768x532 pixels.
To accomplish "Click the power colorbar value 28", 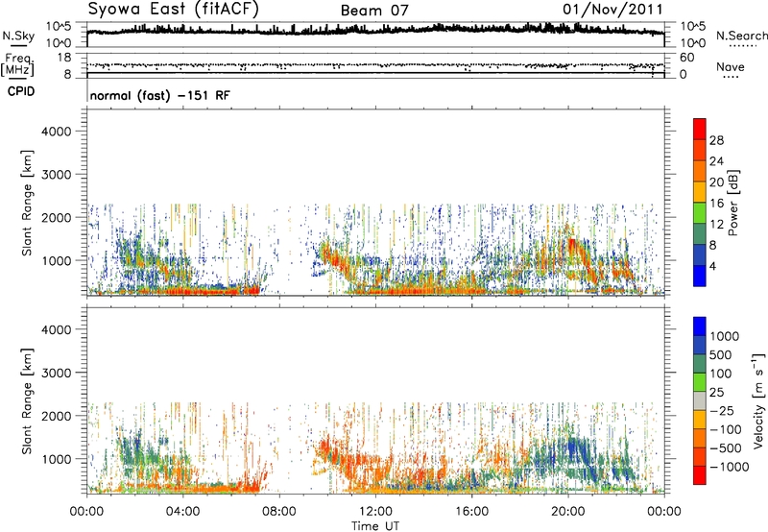I will coord(716,140).
